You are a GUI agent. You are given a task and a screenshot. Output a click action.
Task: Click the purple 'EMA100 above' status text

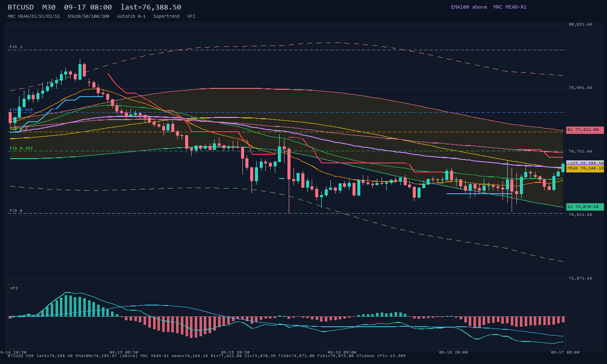tap(469, 7)
